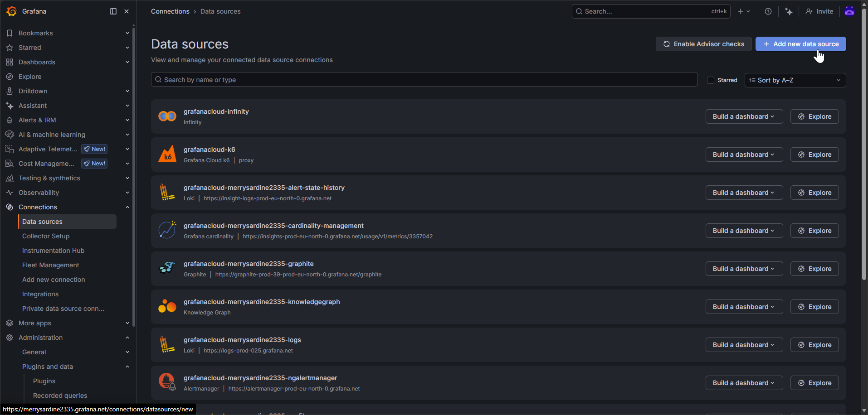Open Build a dashboard dropdown for graphite

(x=744, y=269)
